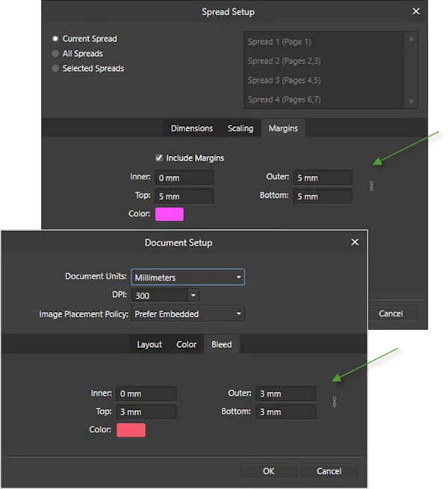Select Spread 4 (Pages 6,7) in list
Viewport: 448px width, 489px height.
pyautogui.click(x=324, y=99)
